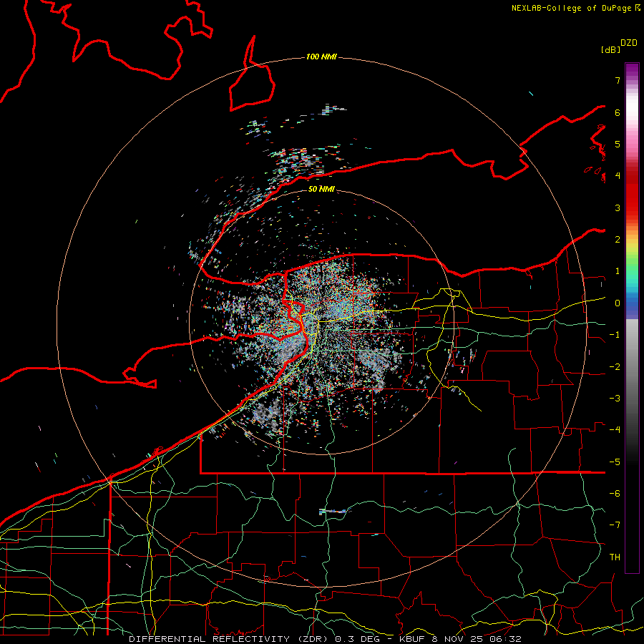Click the color scale label "-4"
The height and width of the screenshot is (644, 644).
615,430
